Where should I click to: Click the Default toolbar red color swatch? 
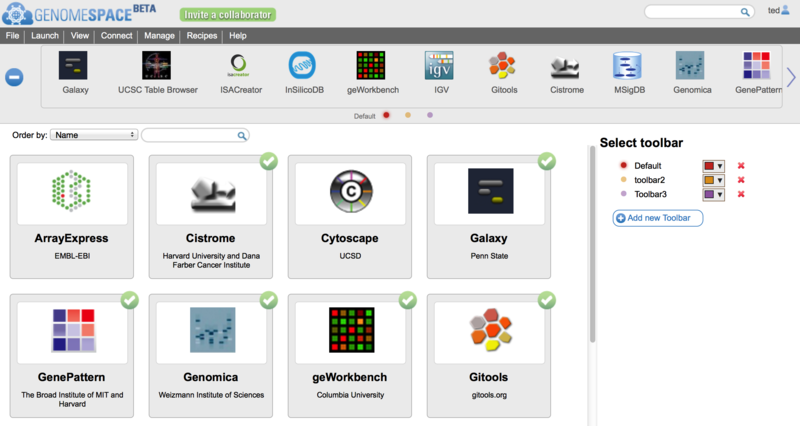pyautogui.click(x=710, y=166)
